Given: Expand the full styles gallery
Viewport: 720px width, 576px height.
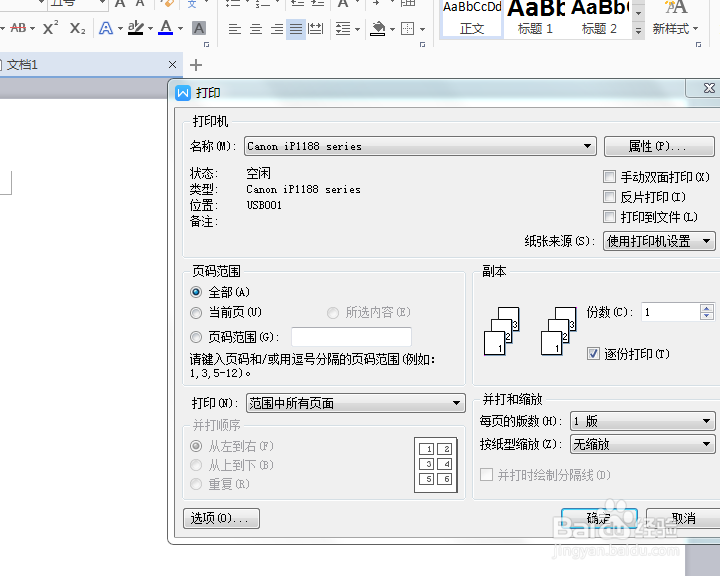Looking at the screenshot, I should coord(638,31).
